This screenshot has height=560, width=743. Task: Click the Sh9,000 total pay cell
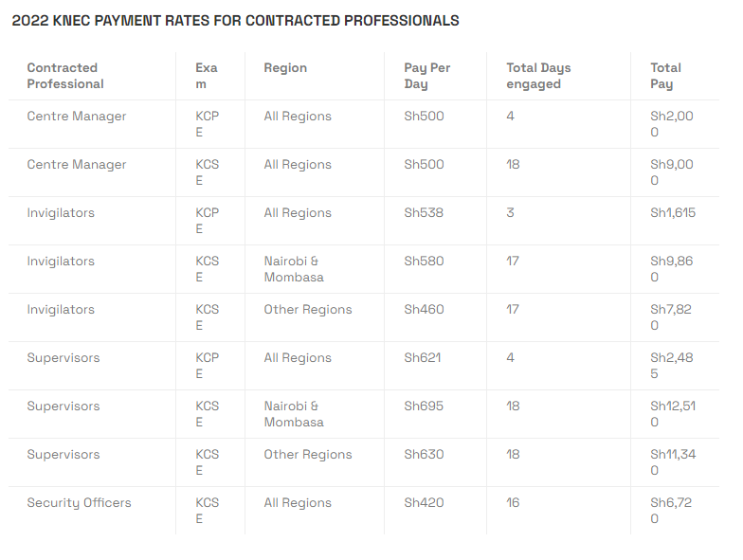tap(672, 172)
